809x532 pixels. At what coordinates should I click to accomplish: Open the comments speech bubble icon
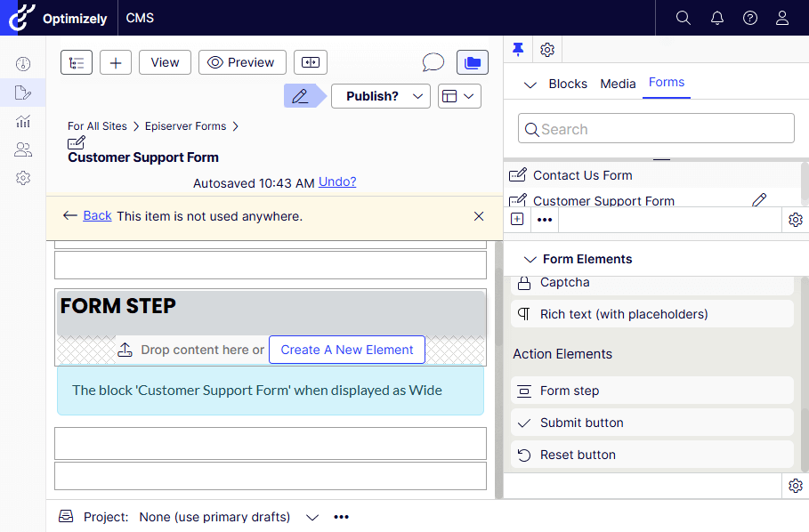coord(433,62)
